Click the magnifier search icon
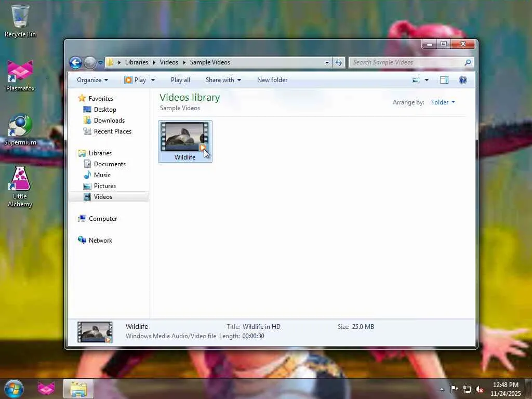532x399 pixels. [468, 62]
